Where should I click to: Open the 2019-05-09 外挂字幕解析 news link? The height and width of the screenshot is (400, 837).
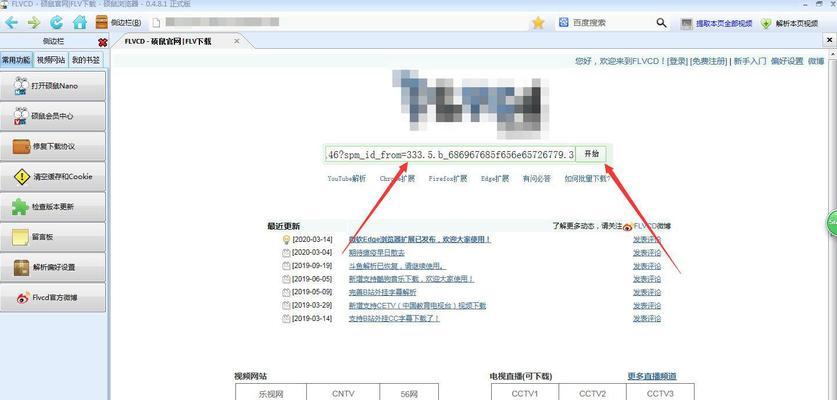[382, 292]
